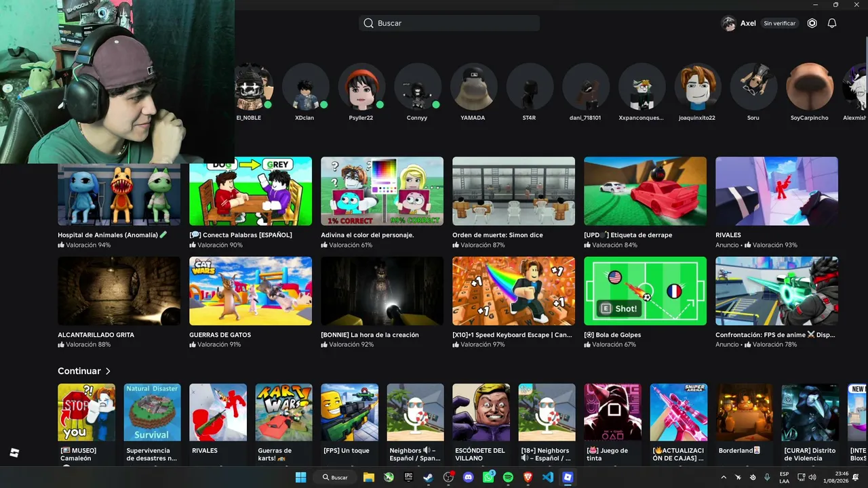Image resolution: width=868 pixels, height=488 pixels.
Task: Click the Roblox logo at the window's lower left
Action: pos(14,453)
